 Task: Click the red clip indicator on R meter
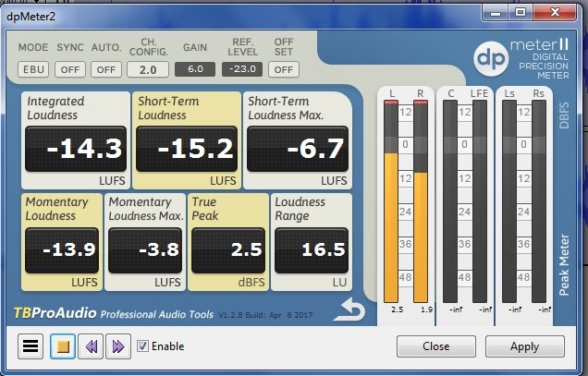click(x=421, y=102)
